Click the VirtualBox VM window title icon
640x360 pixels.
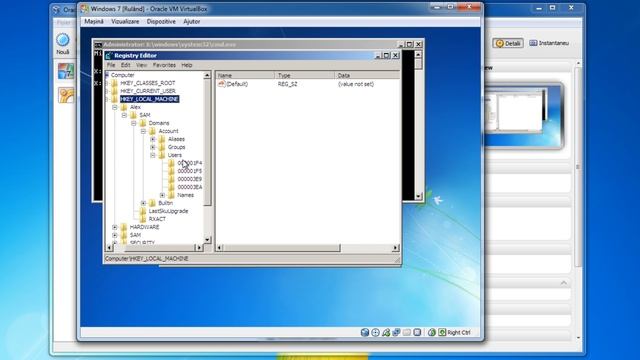pyautogui.click(x=84, y=9)
